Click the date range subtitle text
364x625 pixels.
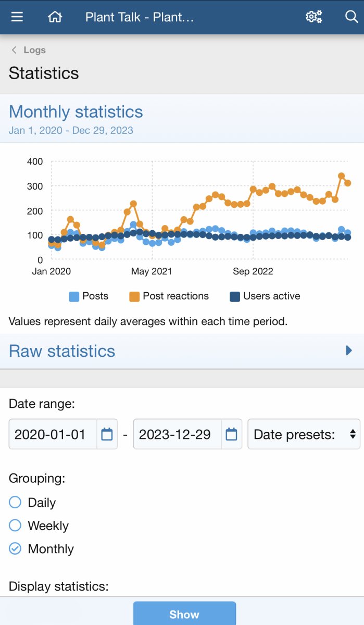(71, 130)
